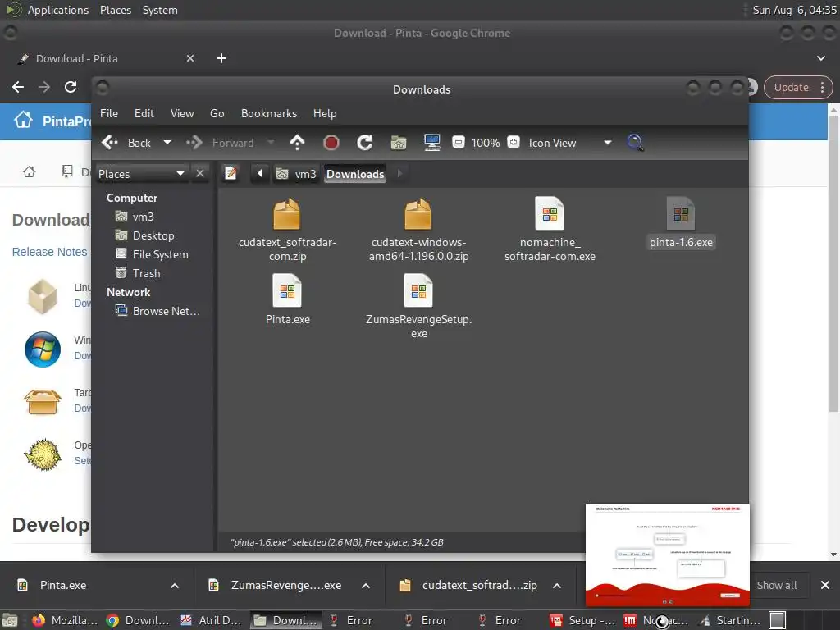Open a new Chrome tab

221,58
